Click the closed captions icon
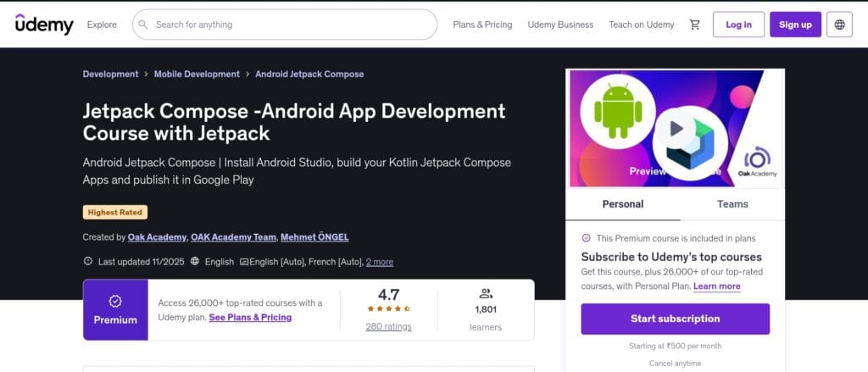The width and height of the screenshot is (868, 372). point(243,262)
